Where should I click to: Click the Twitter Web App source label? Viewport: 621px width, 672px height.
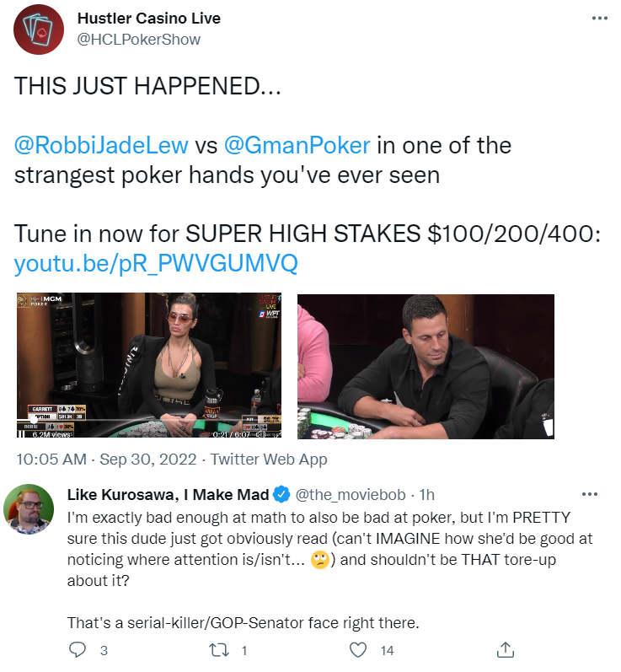(x=269, y=460)
